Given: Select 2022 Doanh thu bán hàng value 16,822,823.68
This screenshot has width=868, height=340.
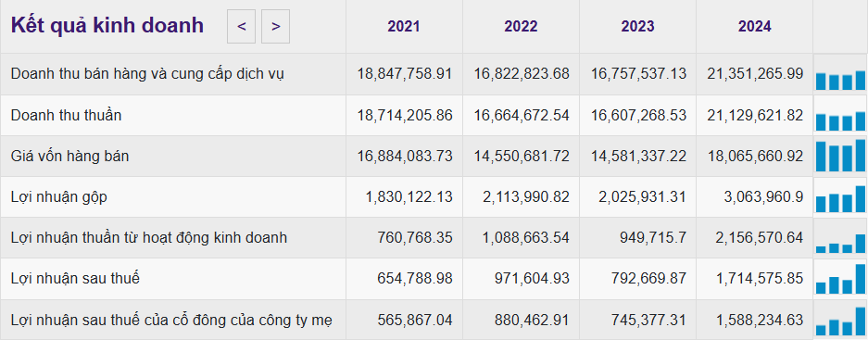Looking at the screenshot, I should (x=522, y=74).
